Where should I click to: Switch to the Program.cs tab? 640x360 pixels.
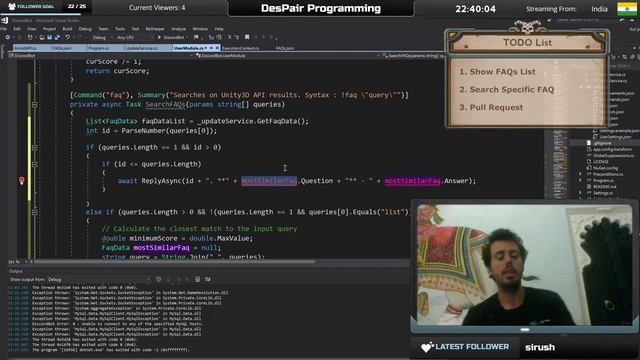[99, 48]
